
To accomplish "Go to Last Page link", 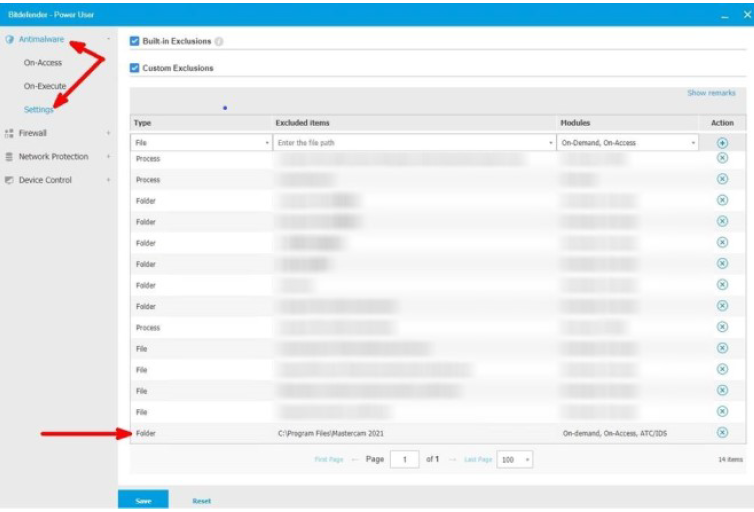I will point(478,460).
